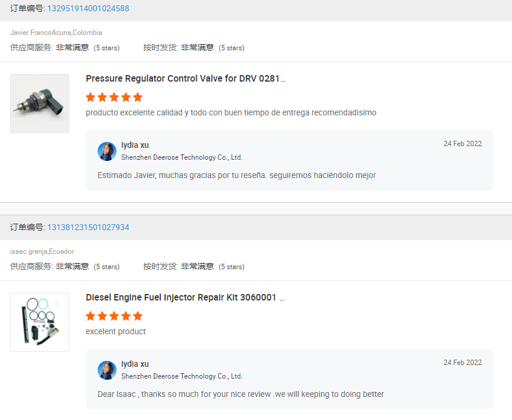Click the "excelent product" review text
This screenshot has height=420, width=512.
coord(115,331)
